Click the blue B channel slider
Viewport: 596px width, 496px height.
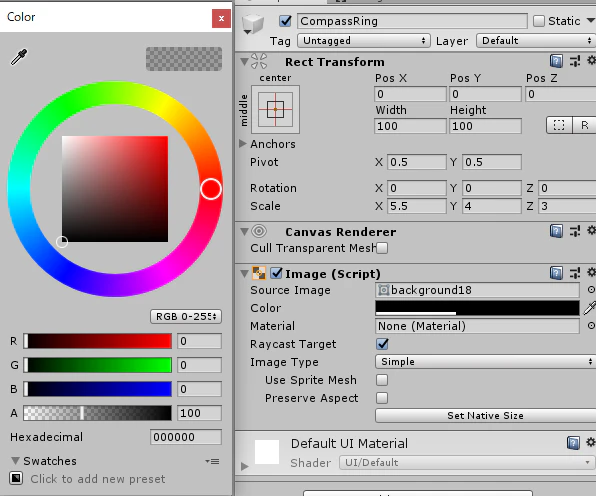[97, 389]
